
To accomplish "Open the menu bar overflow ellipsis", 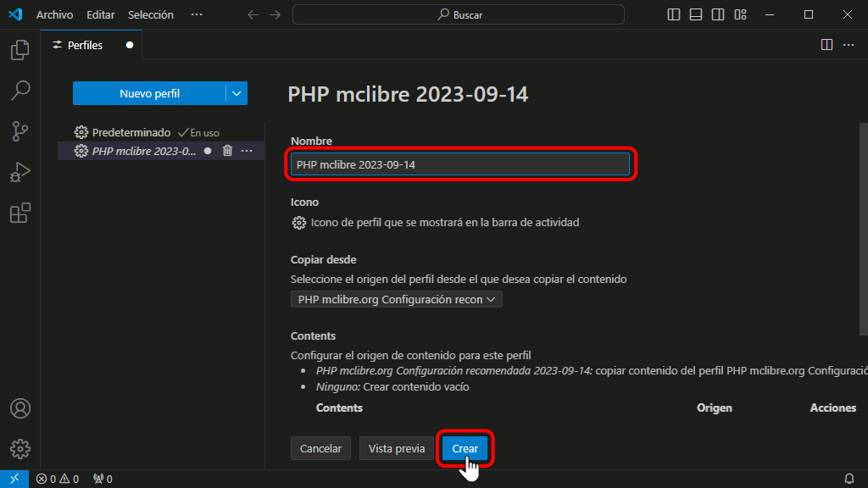I will 197,15.
